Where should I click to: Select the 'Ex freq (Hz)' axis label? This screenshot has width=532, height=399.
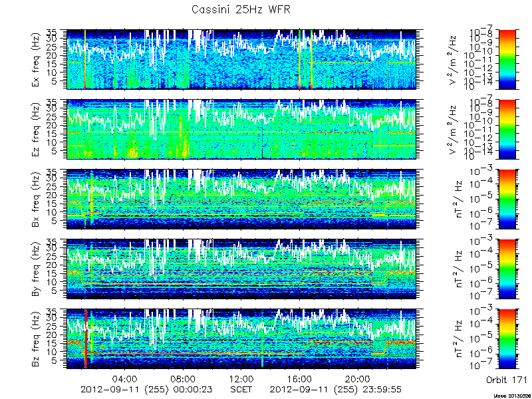[x=37, y=59]
